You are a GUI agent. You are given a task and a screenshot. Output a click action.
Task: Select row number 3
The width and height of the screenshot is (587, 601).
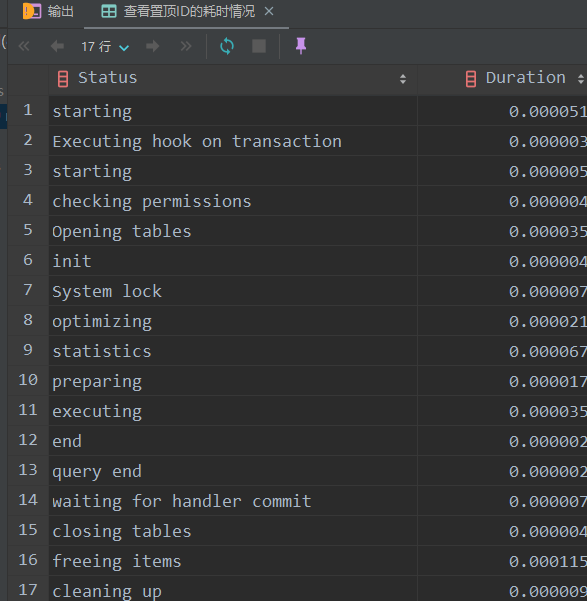click(x=28, y=170)
